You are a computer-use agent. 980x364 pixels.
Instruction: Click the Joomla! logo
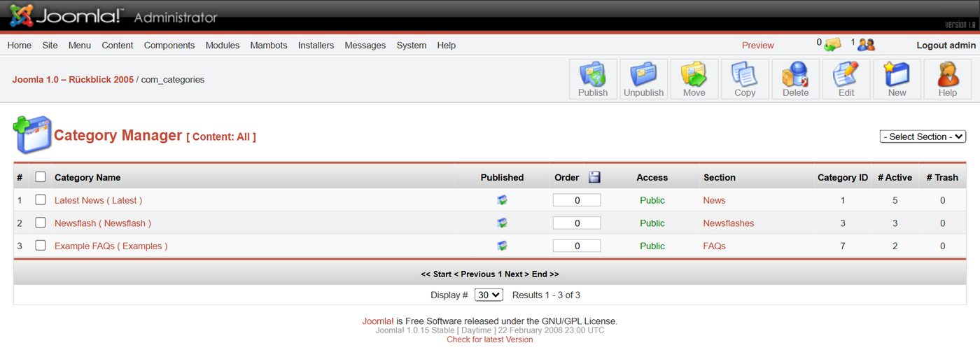point(67,15)
